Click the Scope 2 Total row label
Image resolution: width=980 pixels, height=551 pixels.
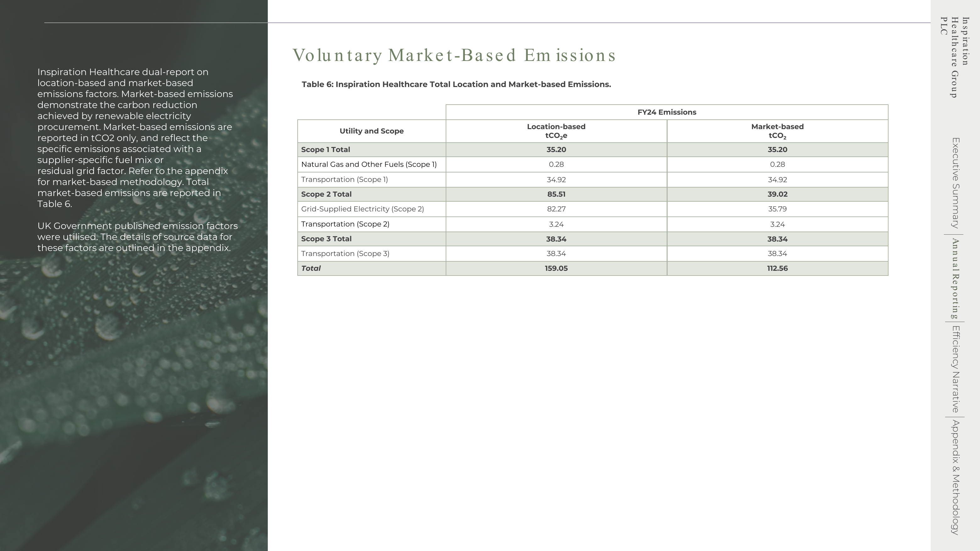coord(326,194)
